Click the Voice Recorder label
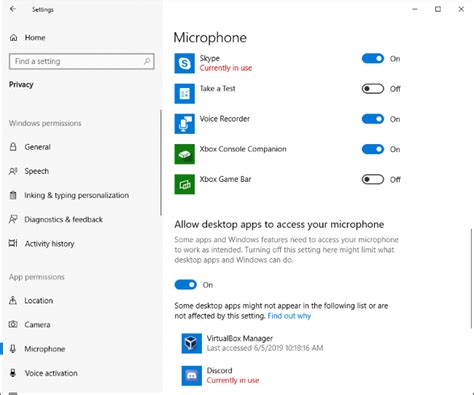Image resolution: width=474 pixels, height=395 pixels. click(225, 119)
